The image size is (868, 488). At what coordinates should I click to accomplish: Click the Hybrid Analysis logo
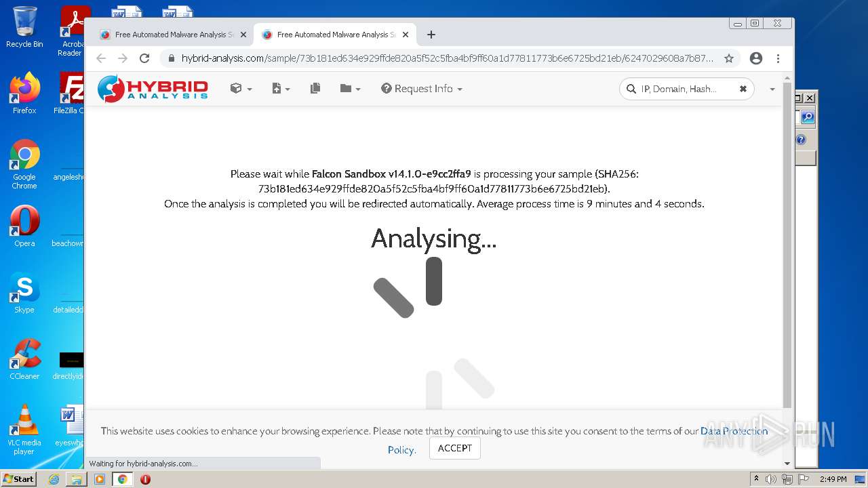point(153,89)
